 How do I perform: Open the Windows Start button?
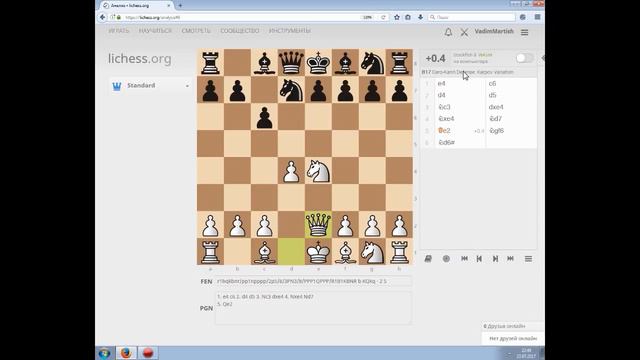coord(104,353)
